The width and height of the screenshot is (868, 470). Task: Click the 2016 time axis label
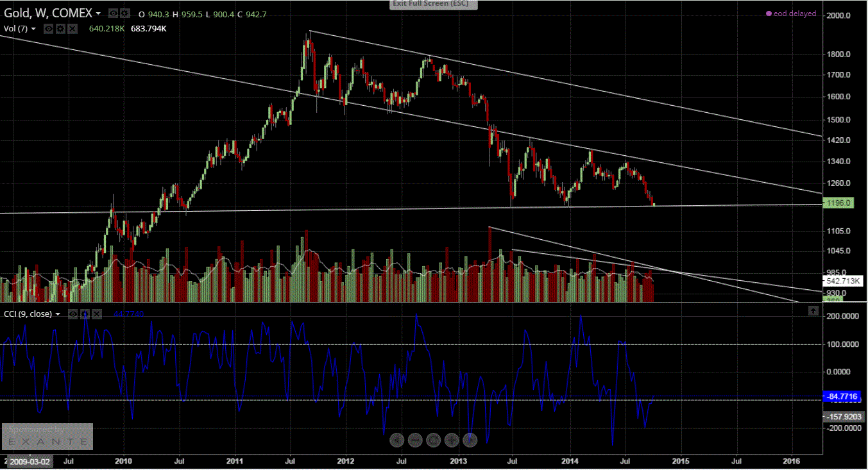pyautogui.click(x=792, y=460)
